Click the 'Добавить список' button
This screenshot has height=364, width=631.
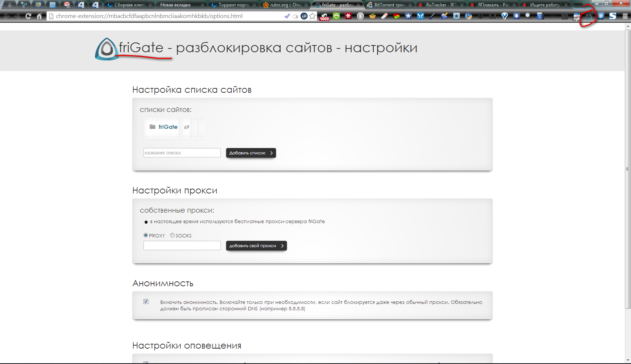point(251,153)
